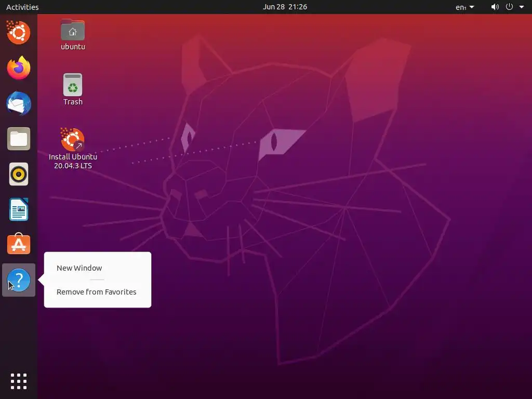Open the clock showing Jun 28 21:26
532x399 pixels.
coord(285,7)
